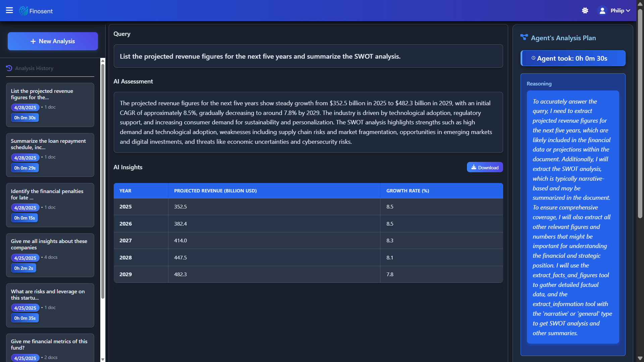Click the Reasoning heading
Viewport: 644px width, 362px height.
(x=539, y=84)
